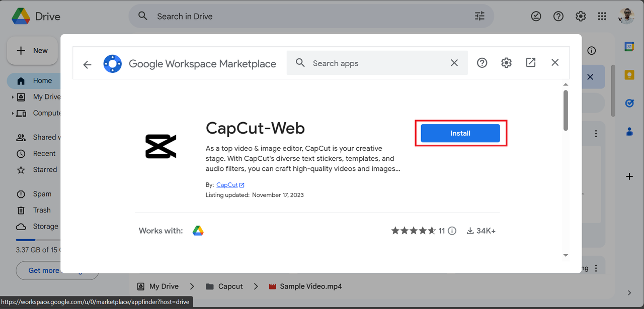Open the Spam folder
Image resolution: width=644 pixels, height=309 pixels.
click(34, 194)
